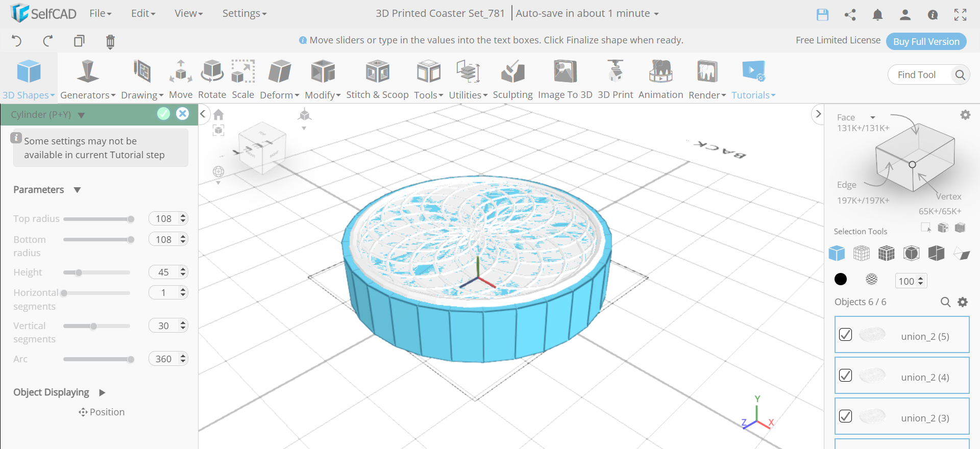Delete selected object with trash icon
This screenshot has height=449, width=980.
(x=110, y=41)
